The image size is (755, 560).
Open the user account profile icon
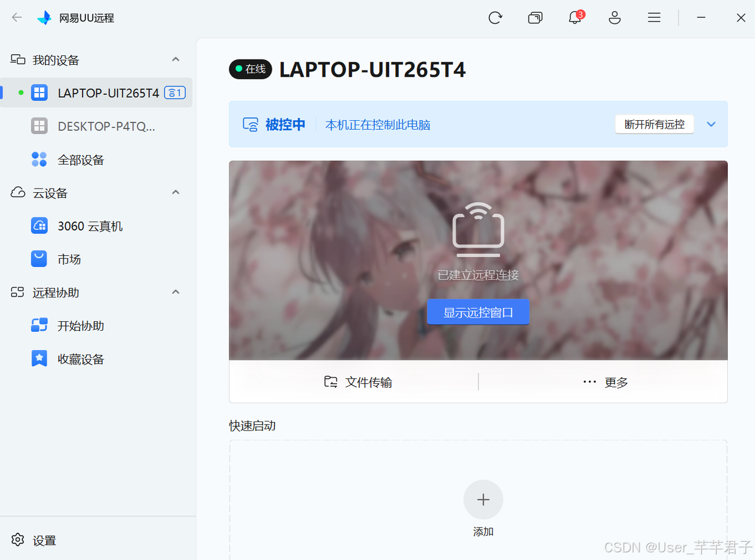click(615, 18)
